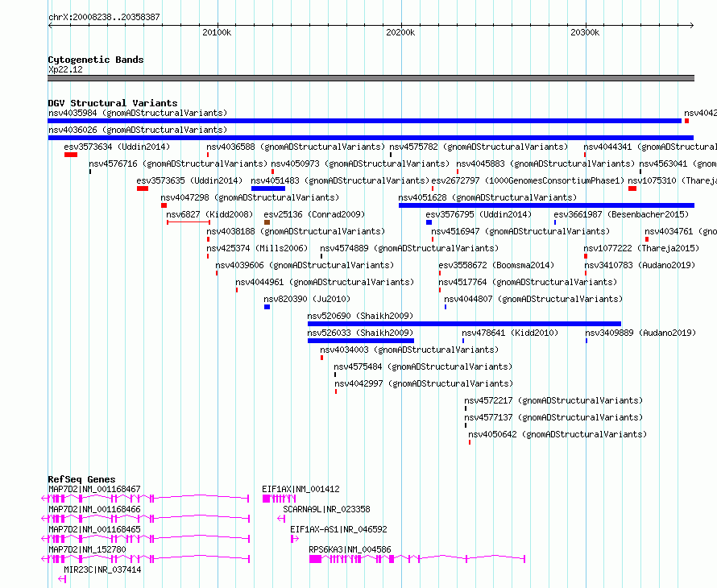Click the 20200k ruler tick label
The height and width of the screenshot is (588, 717).
pos(400,32)
